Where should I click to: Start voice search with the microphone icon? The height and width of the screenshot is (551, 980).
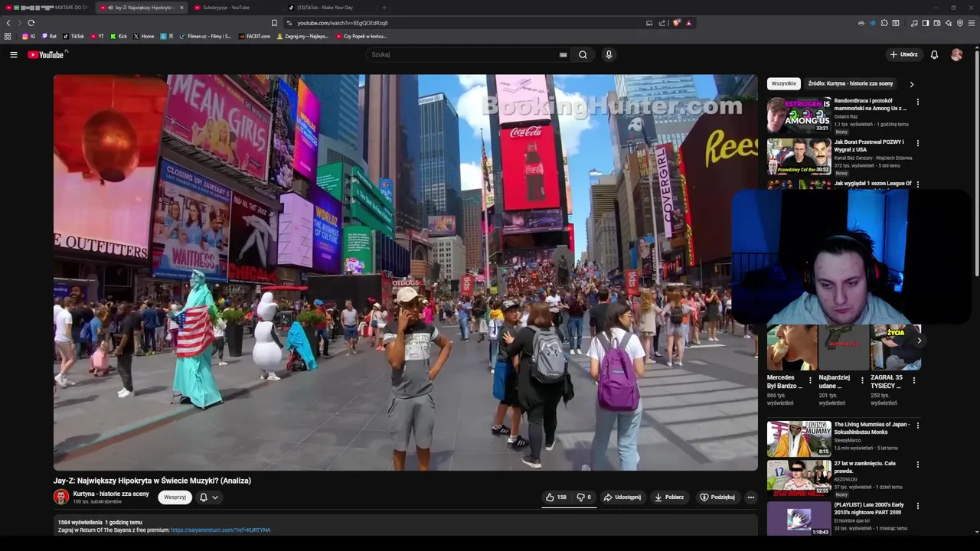pyautogui.click(x=609, y=54)
